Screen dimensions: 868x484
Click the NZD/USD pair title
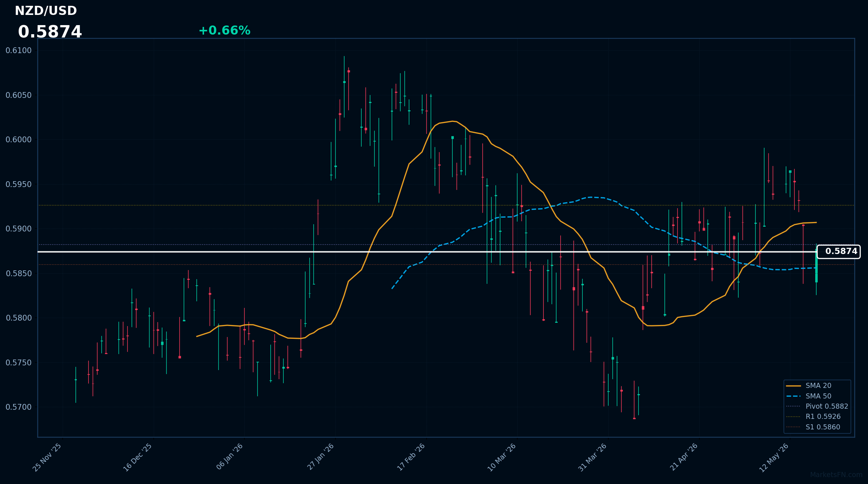(46, 11)
